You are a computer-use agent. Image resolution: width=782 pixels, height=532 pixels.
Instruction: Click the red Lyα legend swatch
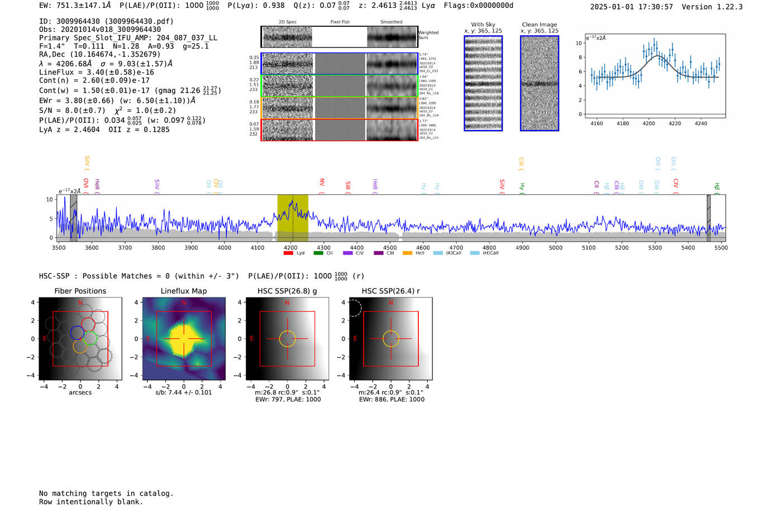pos(288,253)
